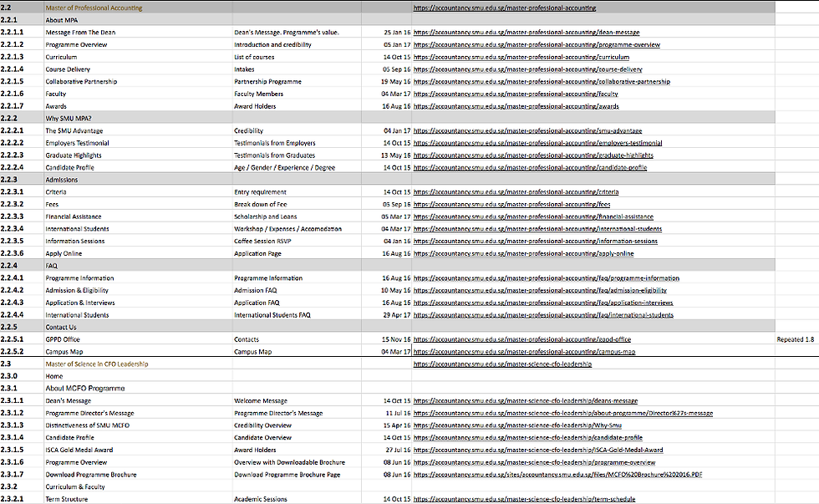Select the 'Master of Science in CFO Leadership' cell
Image resolution: width=819 pixels, height=504 pixels.
[138, 364]
